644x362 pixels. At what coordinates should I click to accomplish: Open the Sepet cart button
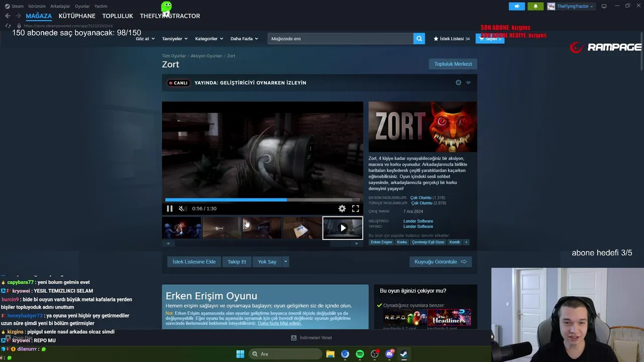(x=490, y=39)
